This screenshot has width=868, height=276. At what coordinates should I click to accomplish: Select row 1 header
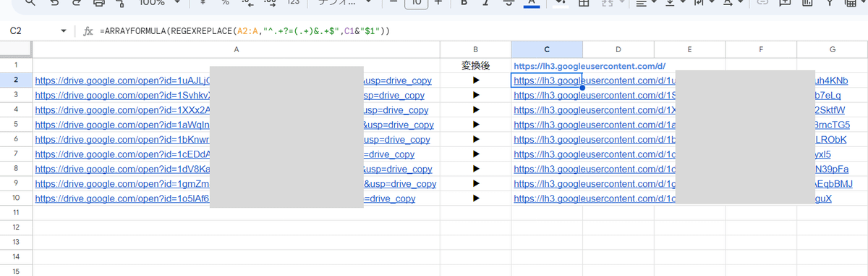(x=16, y=64)
